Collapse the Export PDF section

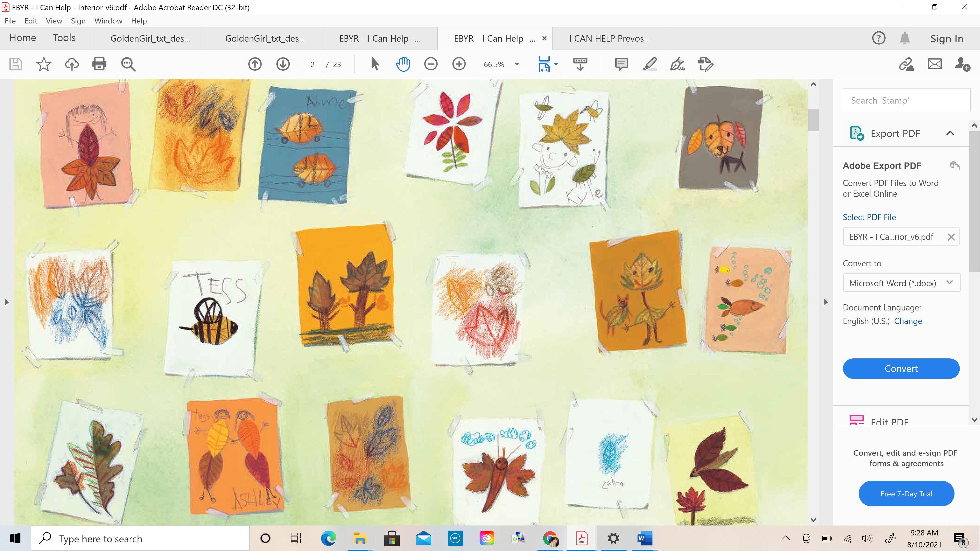(x=950, y=133)
